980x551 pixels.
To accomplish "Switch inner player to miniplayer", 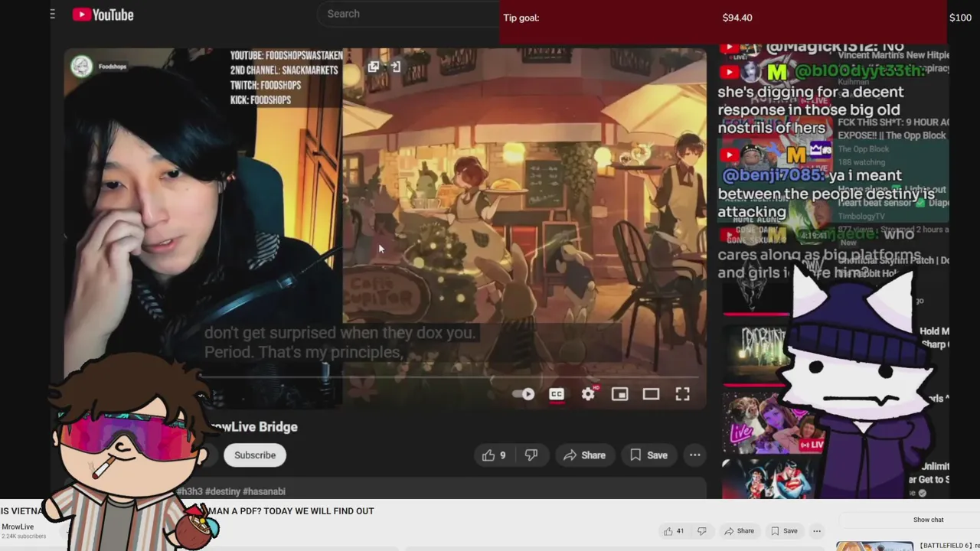I will tap(619, 394).
